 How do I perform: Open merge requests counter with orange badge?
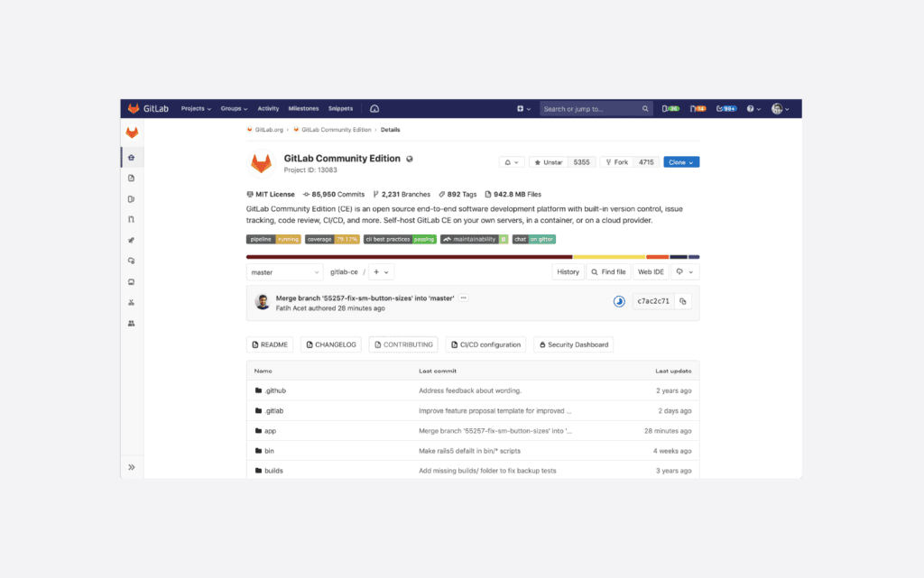coord(698,109)
